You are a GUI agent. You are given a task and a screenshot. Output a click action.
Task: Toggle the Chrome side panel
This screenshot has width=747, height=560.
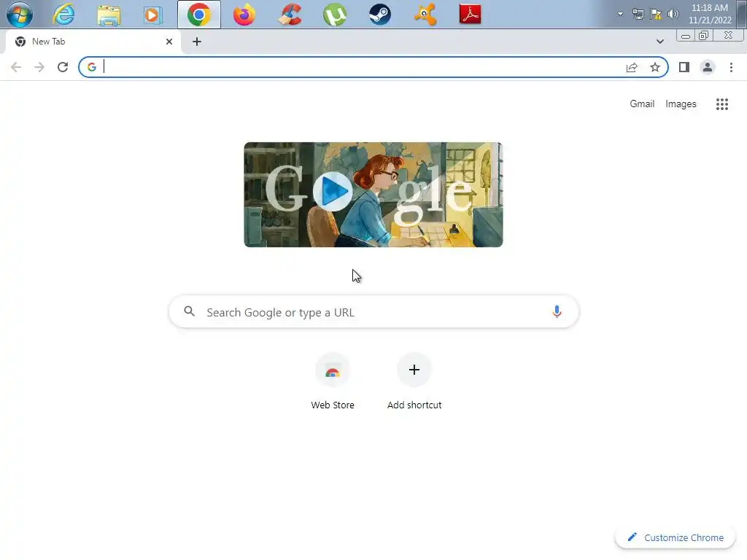[x=684, y=67]
